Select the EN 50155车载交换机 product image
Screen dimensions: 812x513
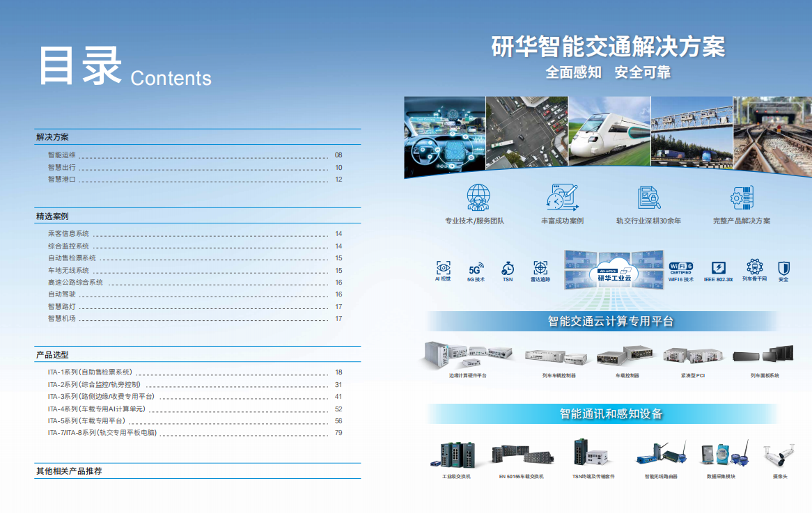click(x=522, y=456)
